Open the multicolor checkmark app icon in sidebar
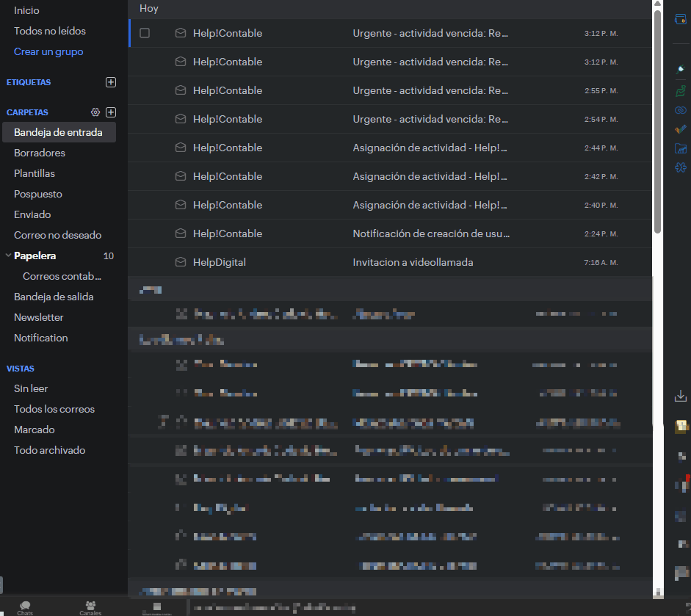The width and height of the screenshot is (691, 616). coord(681,129)
